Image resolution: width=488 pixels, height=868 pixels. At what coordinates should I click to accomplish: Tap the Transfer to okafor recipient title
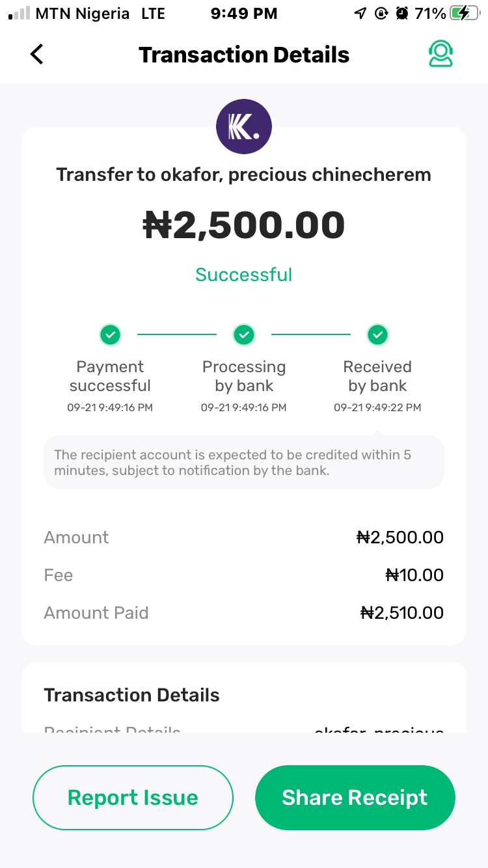tap(244, 175)
